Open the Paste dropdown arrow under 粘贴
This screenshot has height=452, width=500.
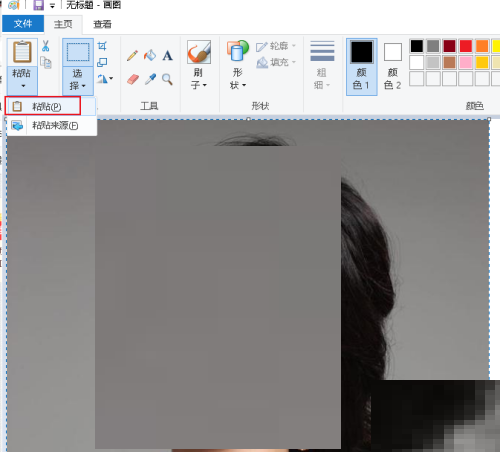(23, 86)
